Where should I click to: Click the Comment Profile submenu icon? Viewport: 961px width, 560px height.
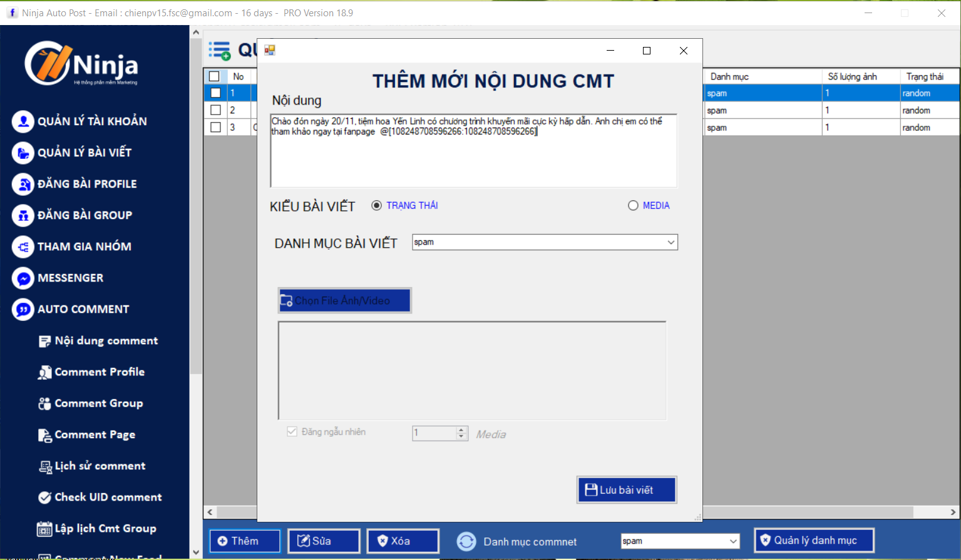[x=44, y=372]
